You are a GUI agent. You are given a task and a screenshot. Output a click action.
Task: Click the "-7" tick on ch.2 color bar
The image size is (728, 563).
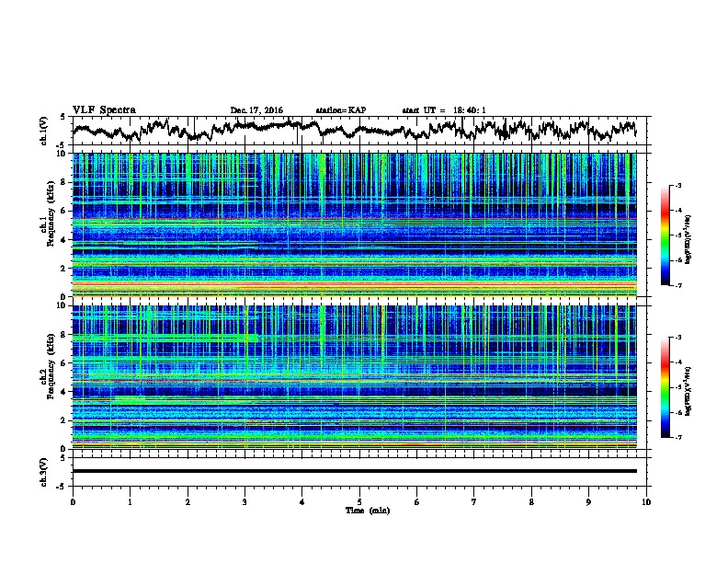point(677,437)
